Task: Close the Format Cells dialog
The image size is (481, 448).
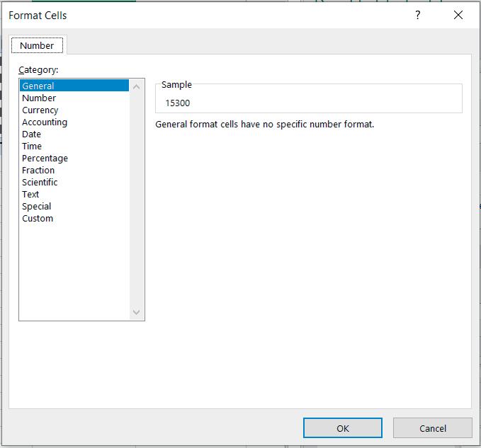Action: pyautogui.click(x=458, y=15)
